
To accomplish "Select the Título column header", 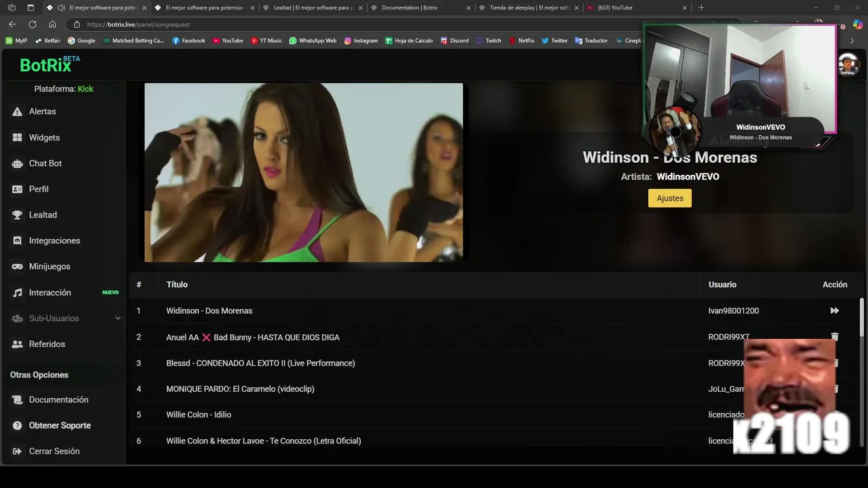I will 177,285.
